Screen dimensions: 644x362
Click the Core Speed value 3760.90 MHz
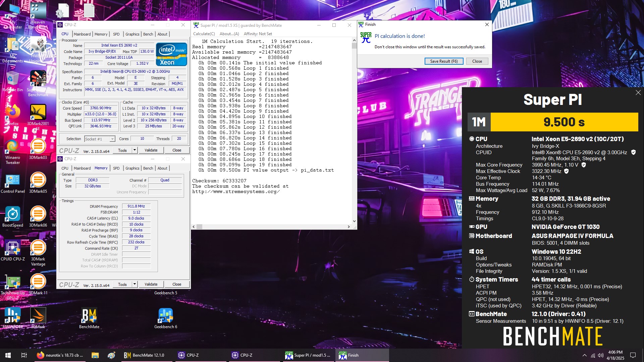(x=101, y=108)
